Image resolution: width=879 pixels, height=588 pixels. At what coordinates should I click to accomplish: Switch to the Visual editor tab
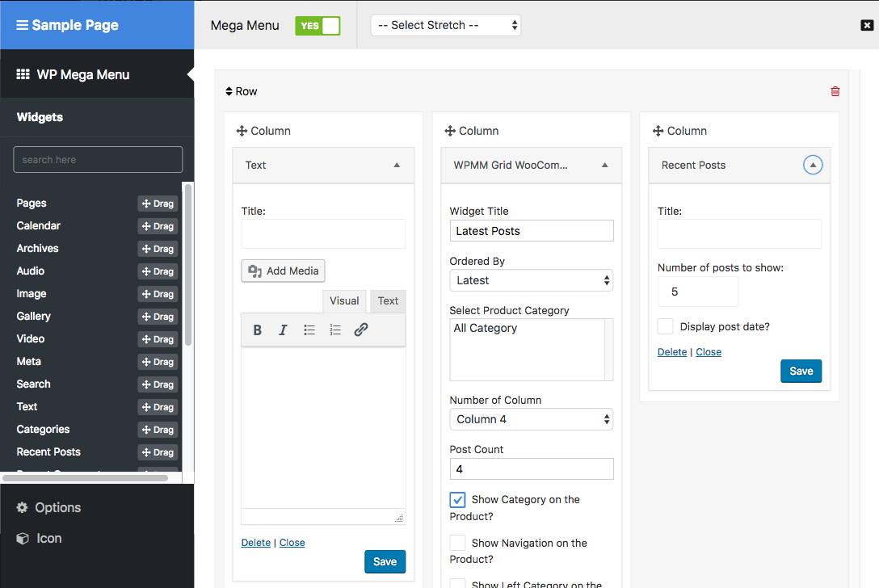(x=344, y=301)
